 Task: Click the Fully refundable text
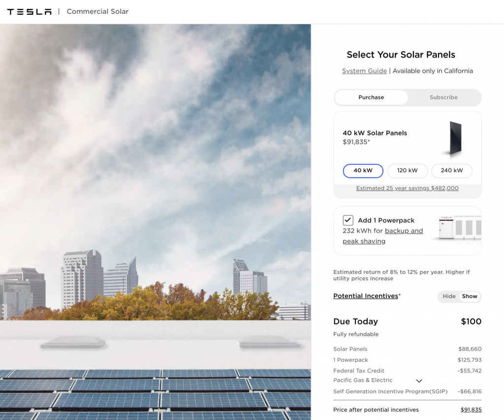click(x=356, y=334)
